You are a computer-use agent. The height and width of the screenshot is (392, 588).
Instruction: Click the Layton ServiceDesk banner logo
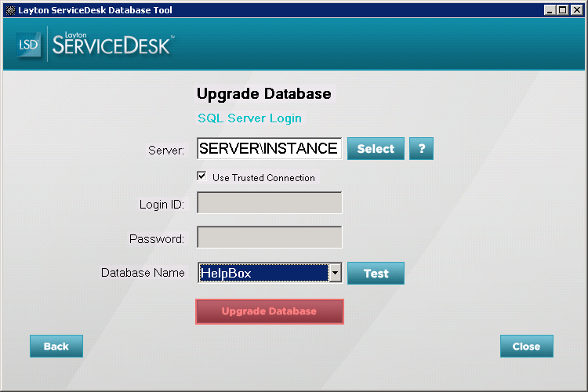(x=112, y=44)
